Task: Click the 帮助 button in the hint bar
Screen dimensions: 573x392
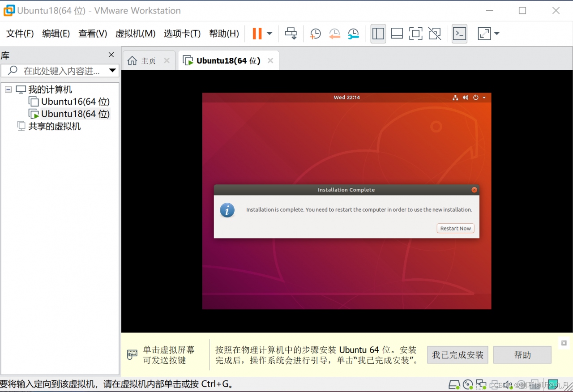Action: click(x=522, y=355)
